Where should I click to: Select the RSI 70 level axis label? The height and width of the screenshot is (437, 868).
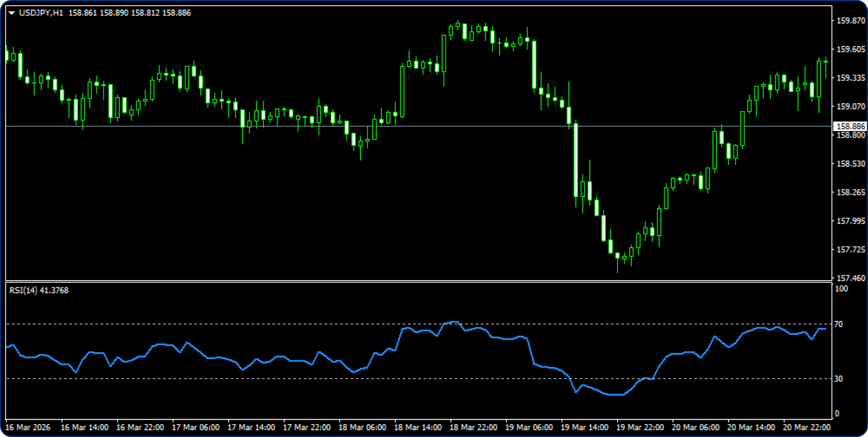coord(839,324)
